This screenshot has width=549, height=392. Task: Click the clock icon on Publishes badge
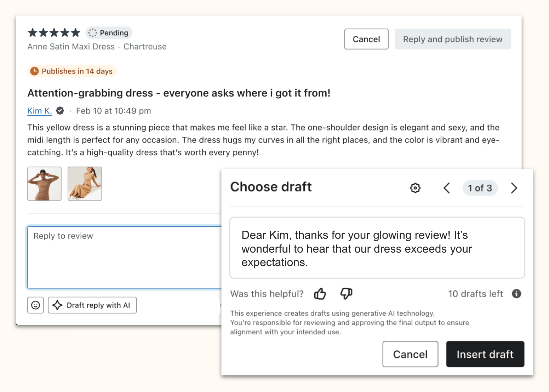pos(34,71)
